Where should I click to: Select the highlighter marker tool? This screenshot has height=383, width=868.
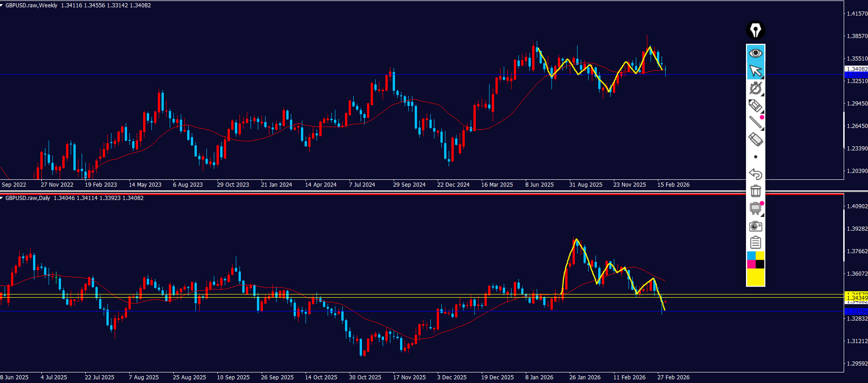point(755,105)
